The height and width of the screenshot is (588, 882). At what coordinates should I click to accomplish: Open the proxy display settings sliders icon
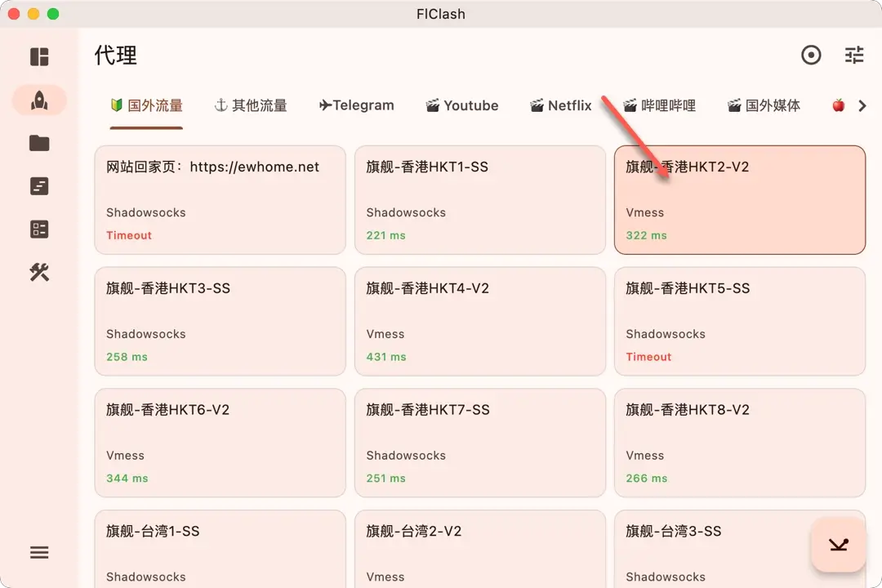[x=854, y=55]
